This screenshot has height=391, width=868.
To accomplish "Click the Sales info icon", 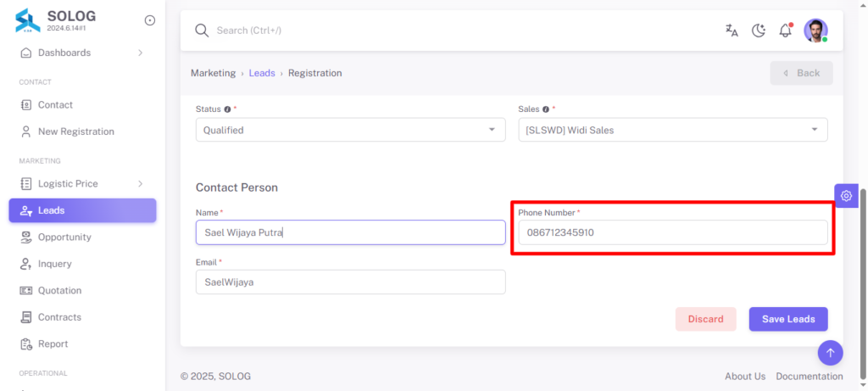I will 546,109.
